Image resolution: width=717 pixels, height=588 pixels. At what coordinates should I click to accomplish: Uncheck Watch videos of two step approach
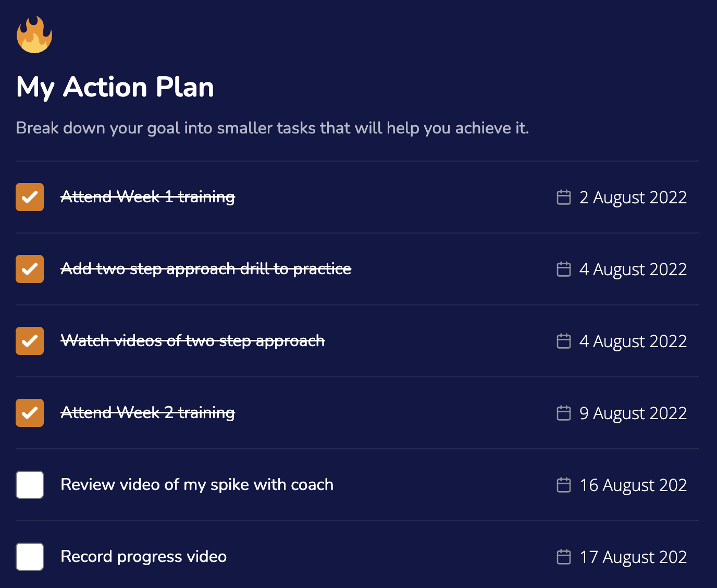click(x=30, y=341)
